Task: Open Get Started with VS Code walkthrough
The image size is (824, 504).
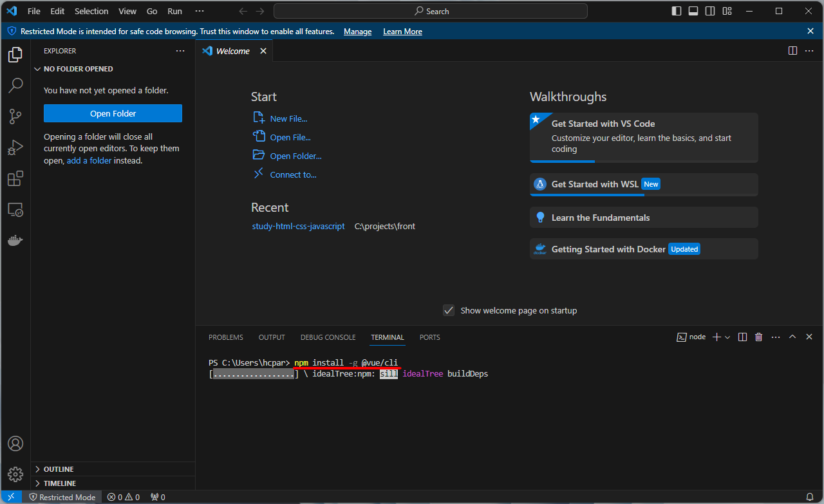Action: (x=644, y=138)
